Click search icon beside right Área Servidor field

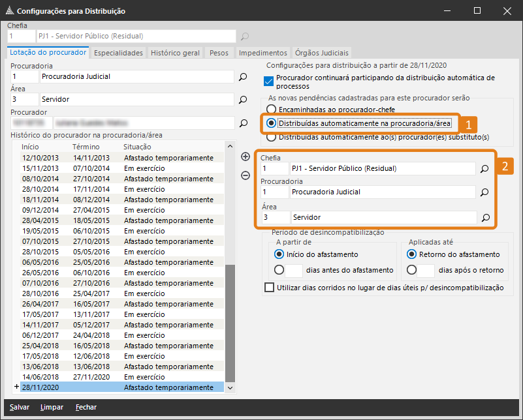(x=484, y=218)
